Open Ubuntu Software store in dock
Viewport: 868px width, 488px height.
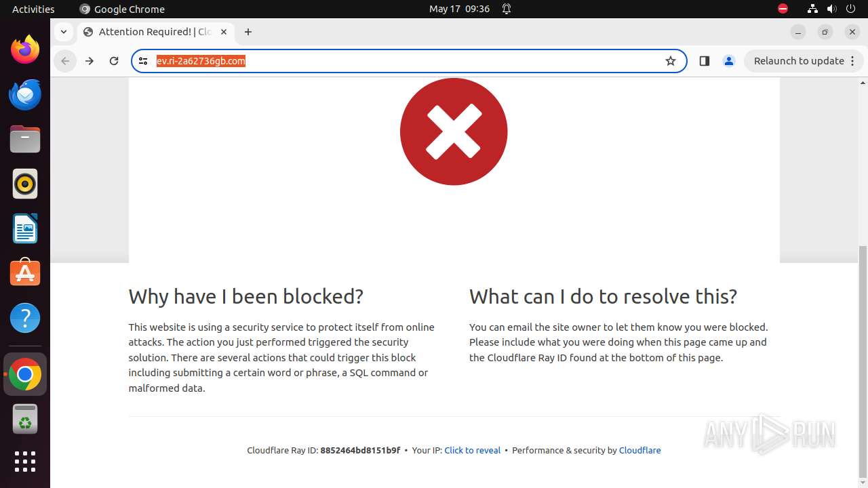25,273
